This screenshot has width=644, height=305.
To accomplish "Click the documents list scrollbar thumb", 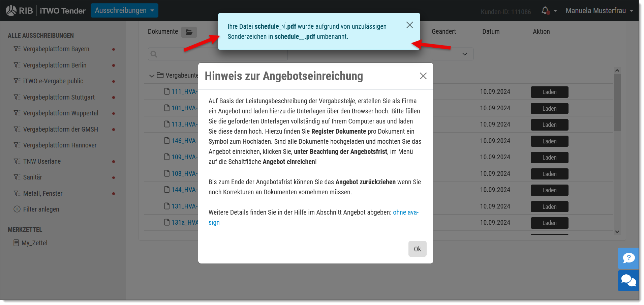I will [617, 103].
